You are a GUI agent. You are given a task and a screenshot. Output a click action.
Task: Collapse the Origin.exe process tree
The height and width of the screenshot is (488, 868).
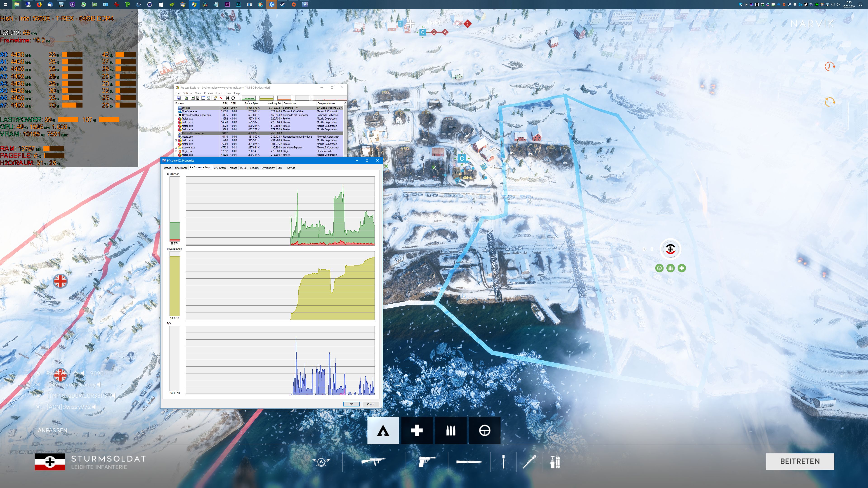[176, 151]
